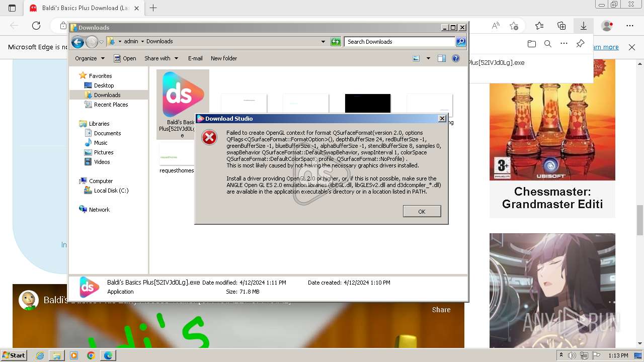This screenshot has height=362, width=644.
Task: Open Edge tab actions menu icon
Action: coord(12,8)
